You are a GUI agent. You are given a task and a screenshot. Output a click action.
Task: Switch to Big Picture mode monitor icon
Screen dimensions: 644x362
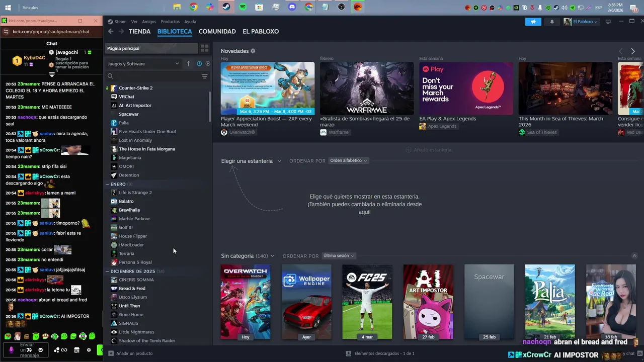[608, 22]
